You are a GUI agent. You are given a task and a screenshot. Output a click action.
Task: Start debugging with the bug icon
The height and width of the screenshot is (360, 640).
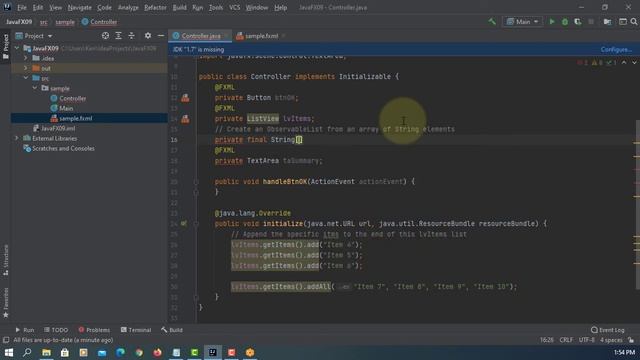coord(565,22)
